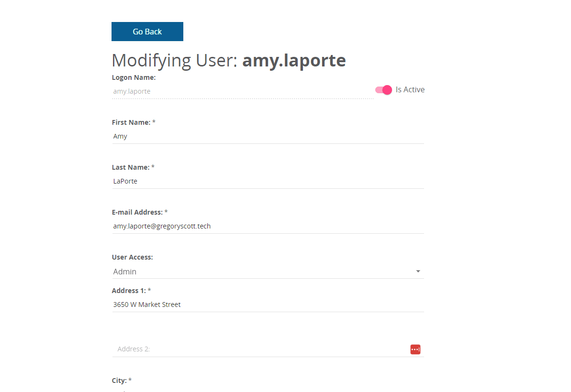The height and width of the screenshot is (392, 571).
Task: Click the 'Last Name:' label
Action: point(130,167)
